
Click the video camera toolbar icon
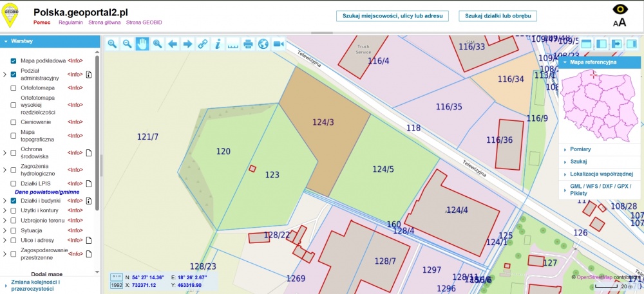pos(278,44)
